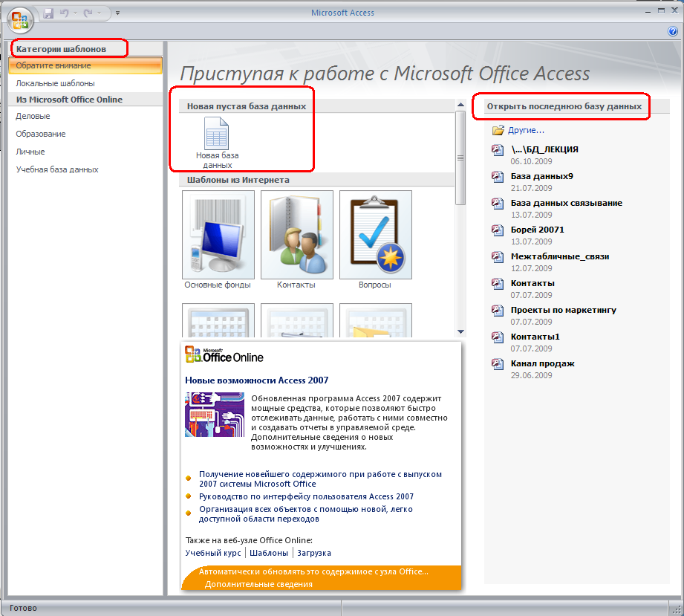Open the Другие... link
The height and width of the screenshot is (616, 684).
(526, 130)
